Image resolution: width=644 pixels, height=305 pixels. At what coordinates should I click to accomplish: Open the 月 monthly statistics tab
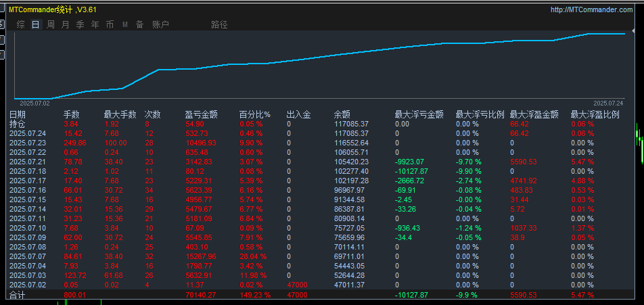(66, 24)
